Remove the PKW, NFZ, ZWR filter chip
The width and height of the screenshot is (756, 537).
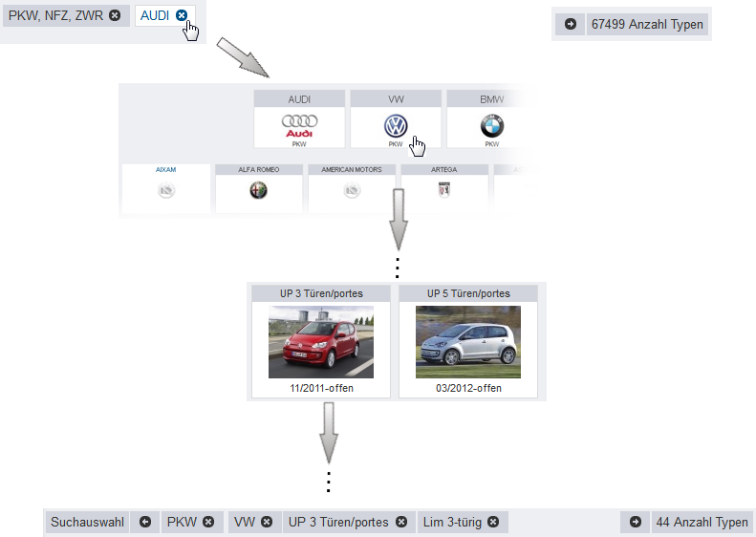[115, 15]
